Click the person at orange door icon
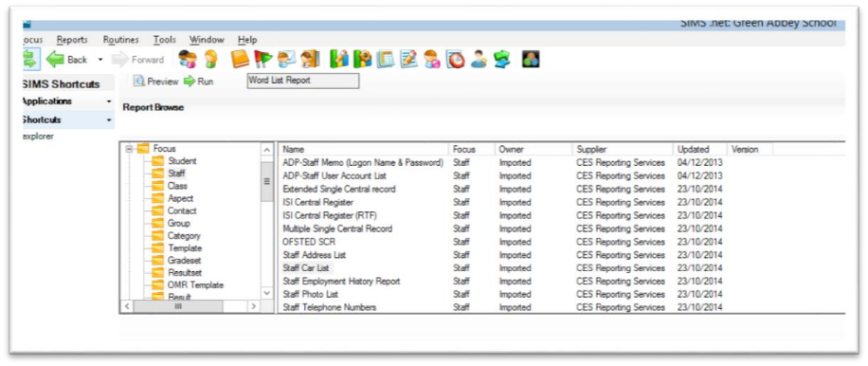 [310, 59]
